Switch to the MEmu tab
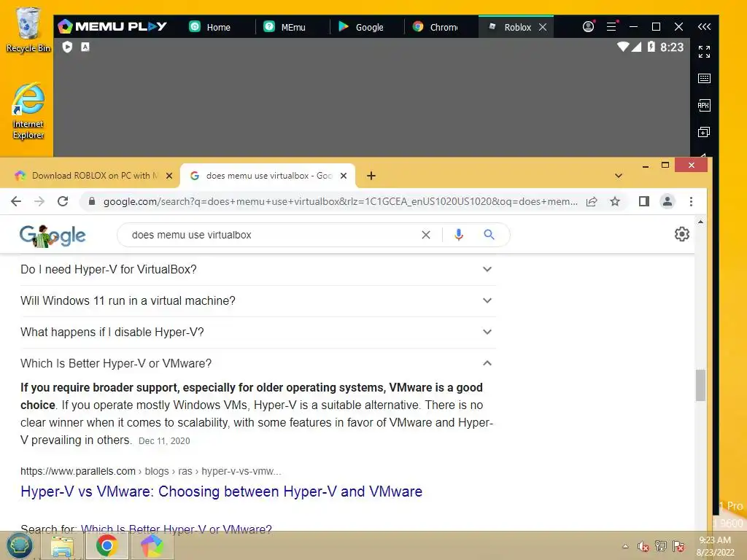This screenshot has height=560, width=747. (x=293, y=27)
